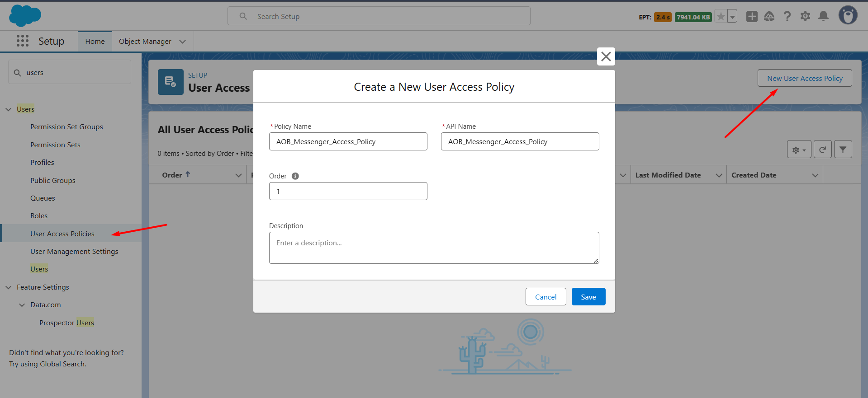Open Prospector Users in sidebar
The width and height of the screenshot is (868, 398).
tap(66, 323)
